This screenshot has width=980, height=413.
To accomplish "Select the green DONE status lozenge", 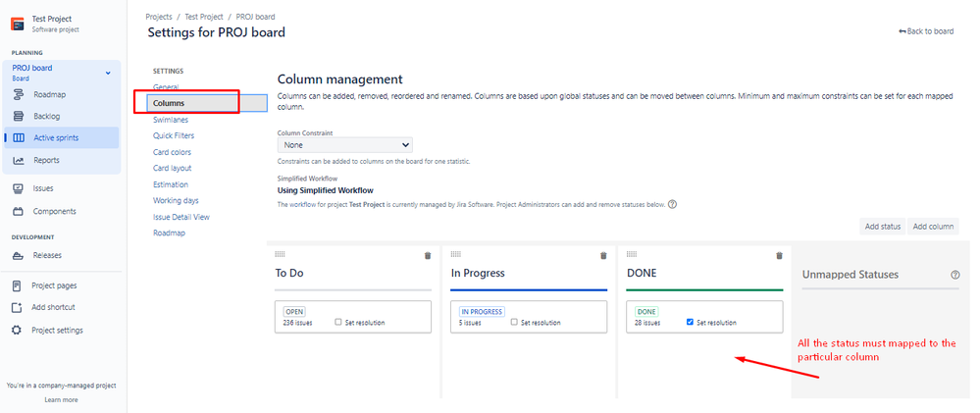I will point(646,312).
